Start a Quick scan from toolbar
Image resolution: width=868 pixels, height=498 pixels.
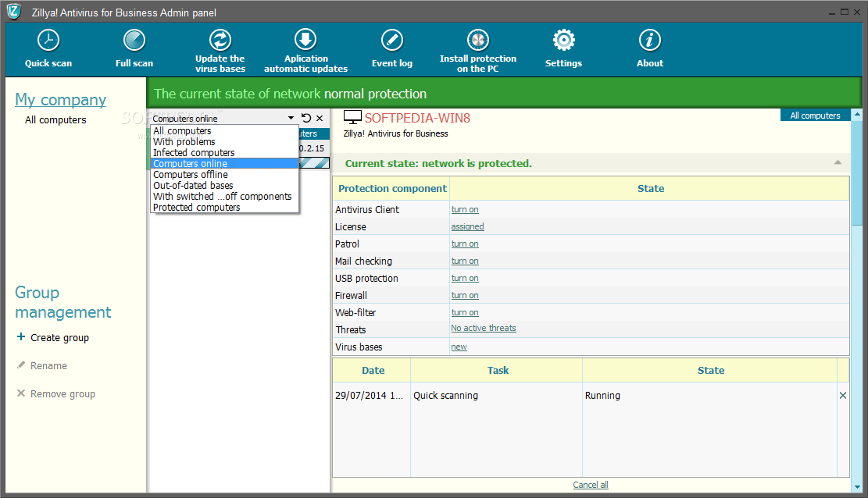point(48,48)
